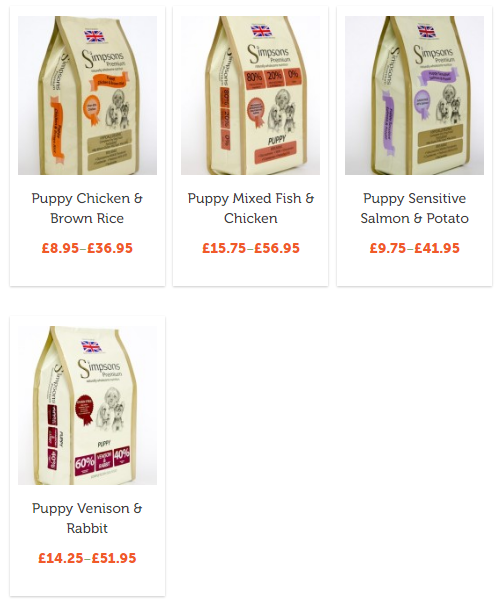Open the Puppy Sensitive Salmon & Potato bag image
Image resolution: width=500 pixels, height=606 pixels.
click(x=414, y=95)
